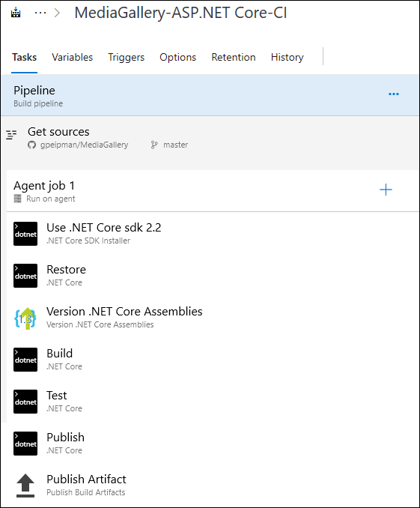Viewport: 420px width, 508px height.
Task: Click the .NET Core SDK Installer subtitle
Action: (x=88, y=241)
